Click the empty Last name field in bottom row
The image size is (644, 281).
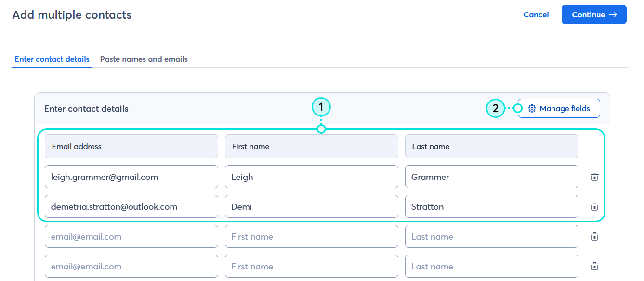pos(492,267)
